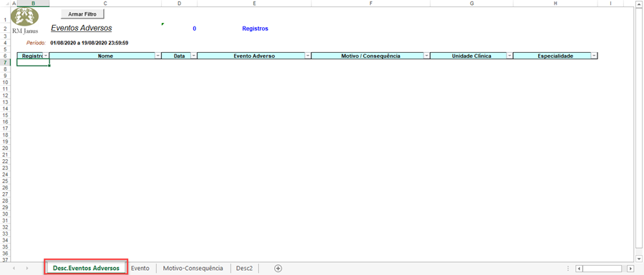Click the vertical scrollbar up arrow
644x275 pixels.
(x=639, y=4)
